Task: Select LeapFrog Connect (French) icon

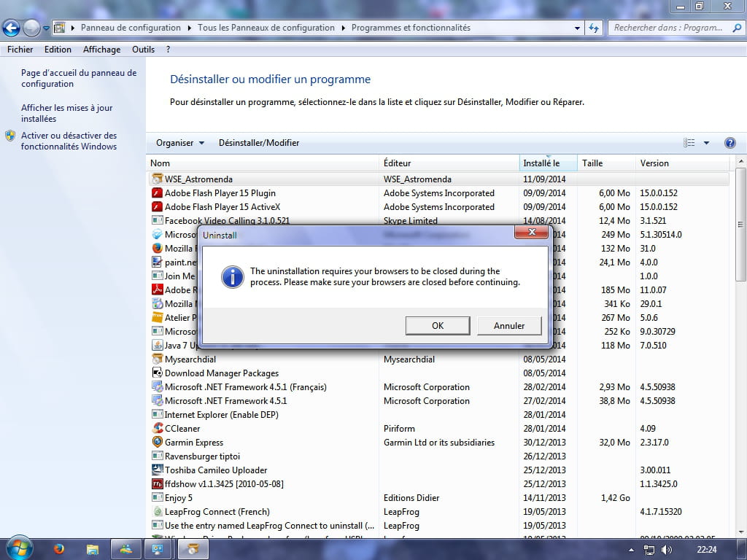Action: click(157, 511)
